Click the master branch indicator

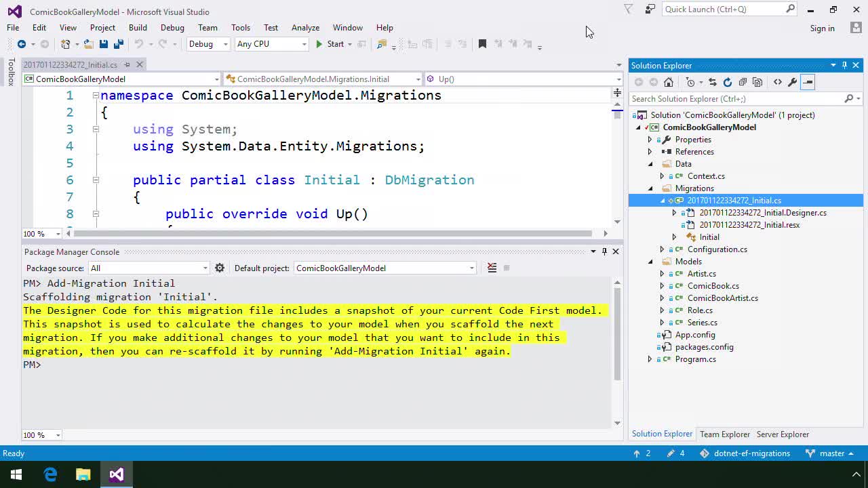[x=831, y=453]
